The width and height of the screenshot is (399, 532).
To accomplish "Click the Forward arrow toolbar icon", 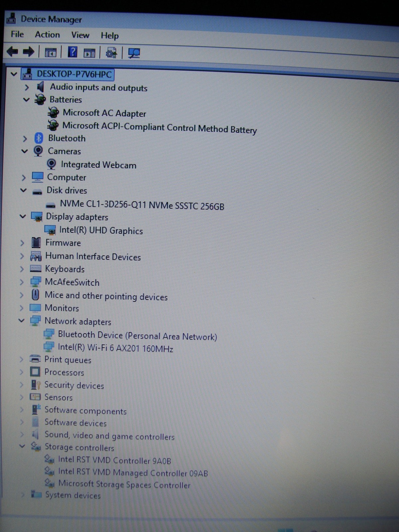I will [x=29, y=52].
